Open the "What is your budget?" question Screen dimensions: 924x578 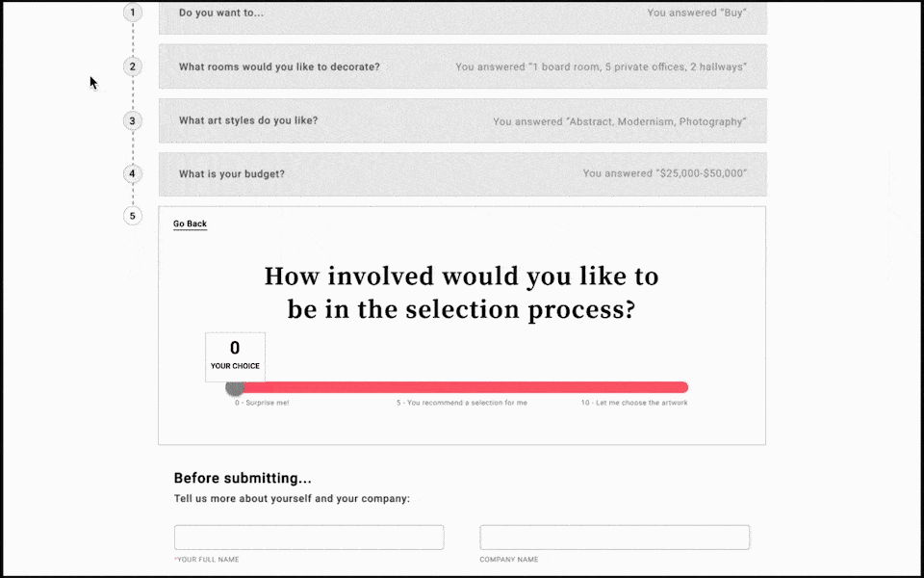click(x=462, y=174)
